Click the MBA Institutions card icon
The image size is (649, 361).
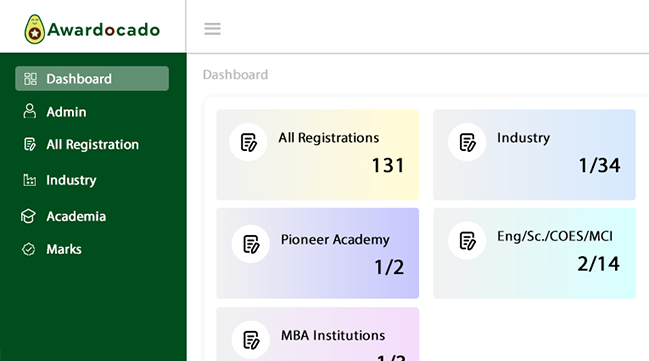[x=251, y=340]
